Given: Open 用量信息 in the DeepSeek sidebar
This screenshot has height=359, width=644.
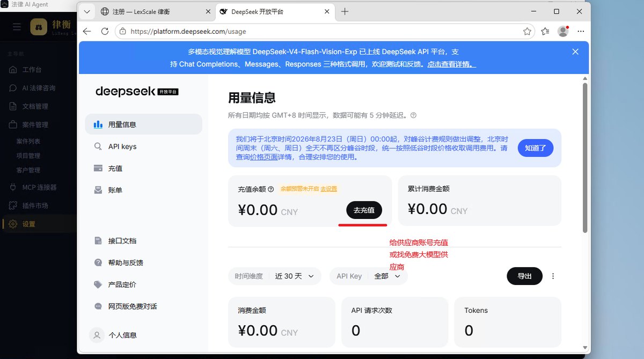Looking at the screenshot, I should [x=143, y=124].
